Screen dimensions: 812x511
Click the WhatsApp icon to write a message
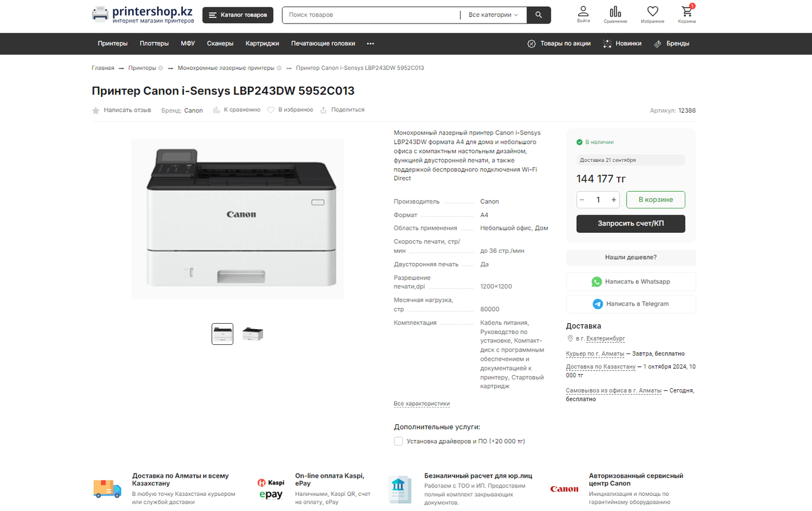tap(597, 281)
